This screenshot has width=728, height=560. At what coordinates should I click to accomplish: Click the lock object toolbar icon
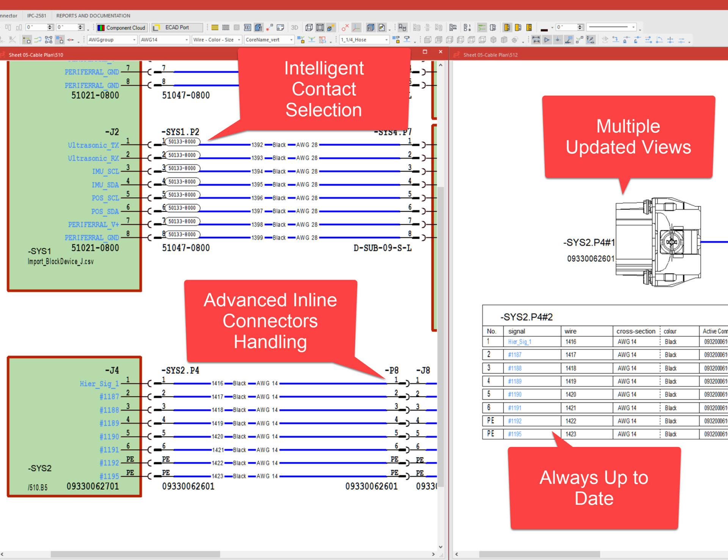[624, 39]
